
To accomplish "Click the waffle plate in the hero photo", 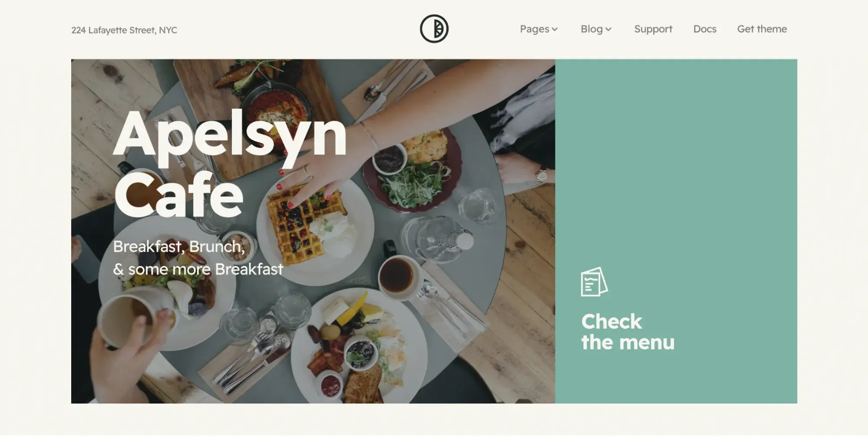I will (x=315, y=230).
